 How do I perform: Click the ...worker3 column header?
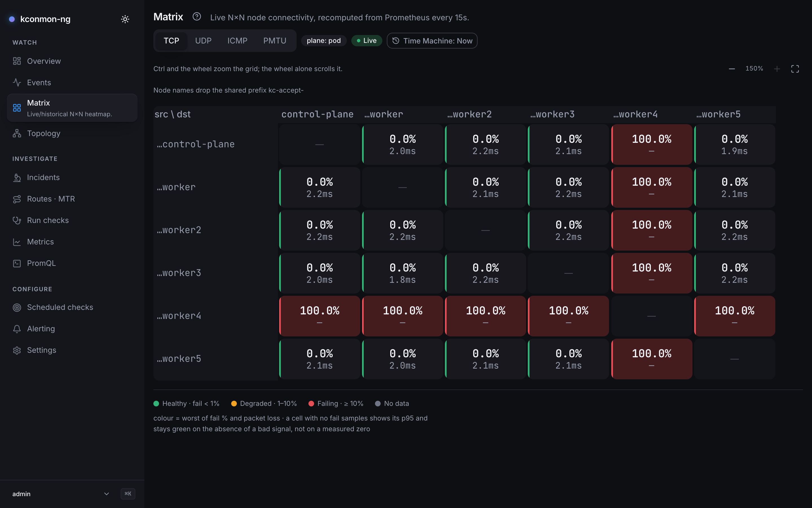pos(552,114)
